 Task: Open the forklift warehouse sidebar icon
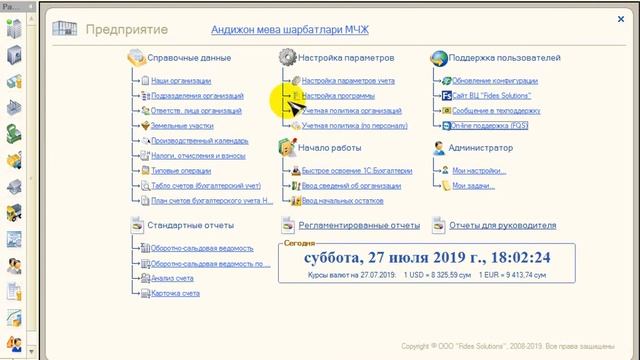pyautogui.click(x=14, y=160)
